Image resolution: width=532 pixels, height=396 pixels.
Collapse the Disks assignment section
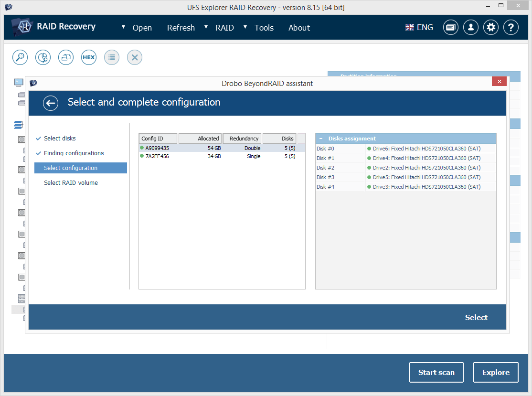point(321,139)
